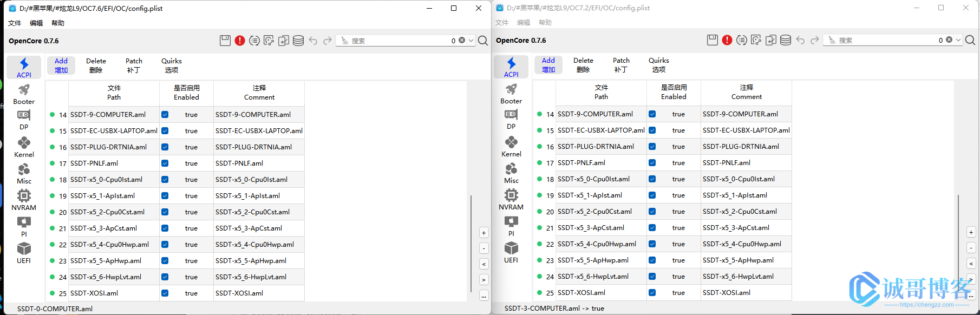
Task: Click the undo arrow in OC7.2 window
Action: click(800, 40)
